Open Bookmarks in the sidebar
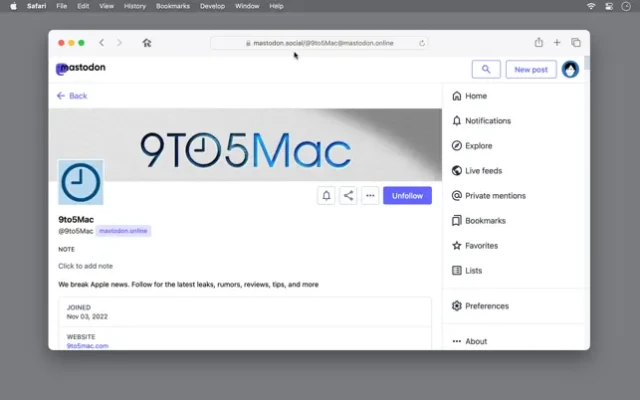The image size is (640, 400). click(x=485, y=221)
